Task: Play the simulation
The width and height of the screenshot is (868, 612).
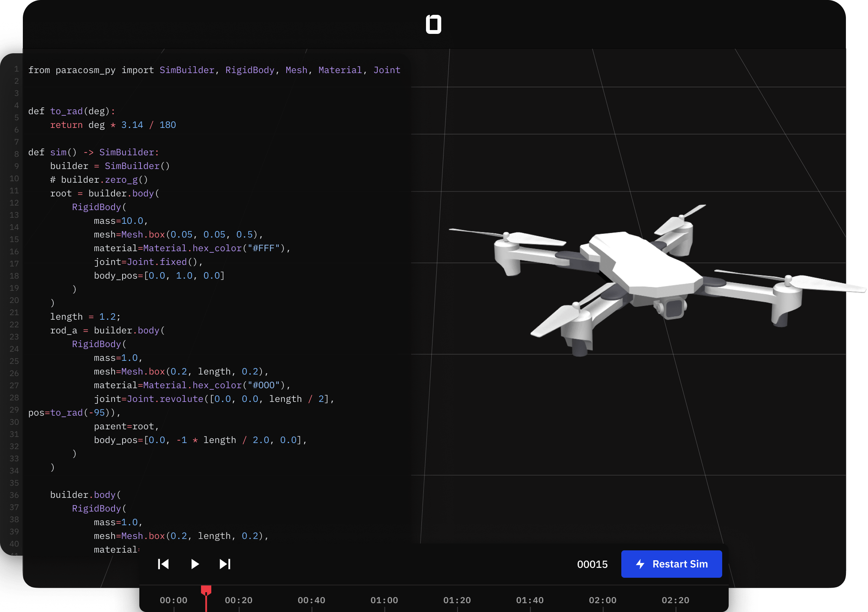Action: (x=195, y=564)
